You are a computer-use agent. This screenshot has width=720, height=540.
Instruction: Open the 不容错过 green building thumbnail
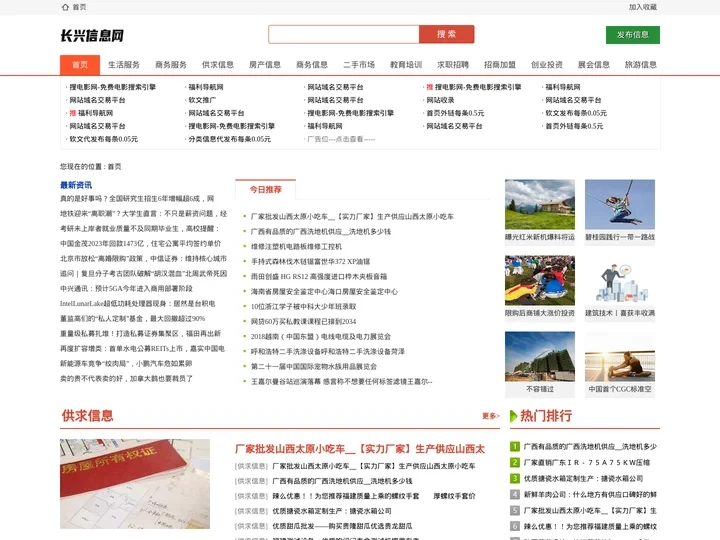pyautogui.click(x=540, y=357)
